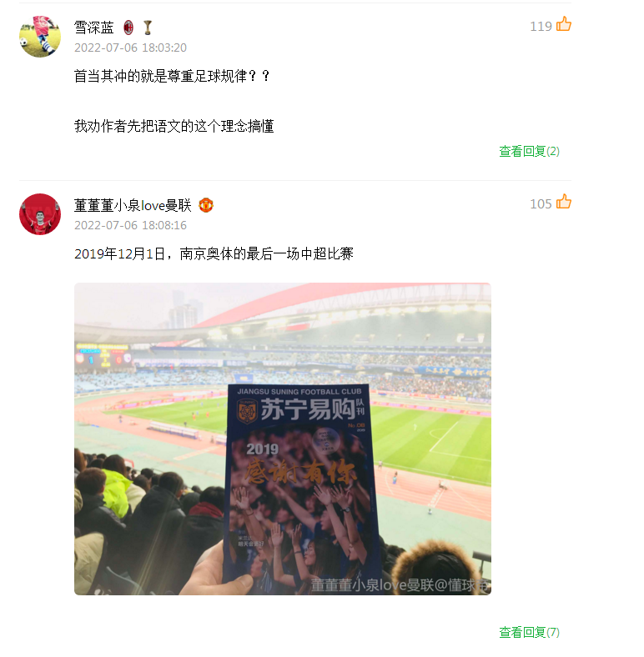Click the 105 like count
The image size is (644, 657).
[541, 204]
